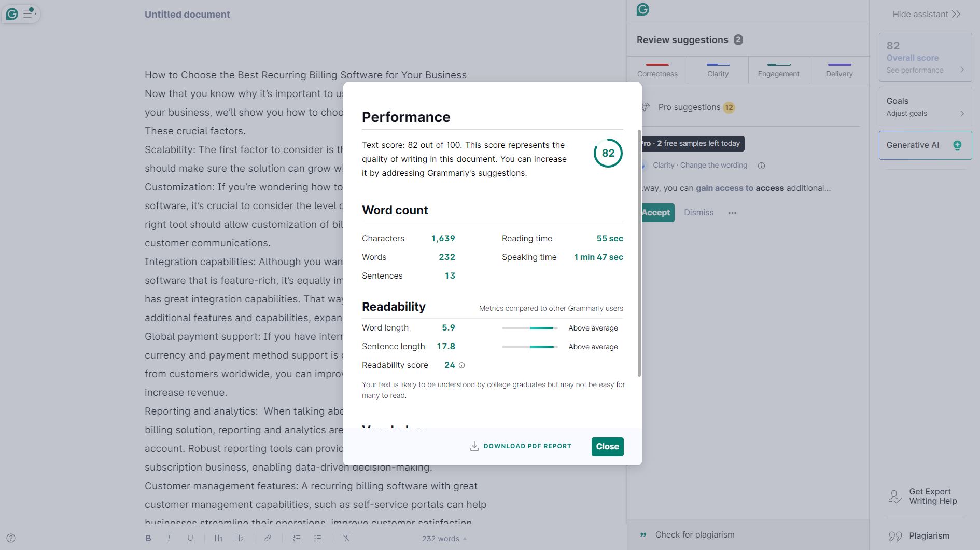The height and width of the screenshot is (550, 980).
Task: Click the Word length comparison bar
Action: [529, 328]
